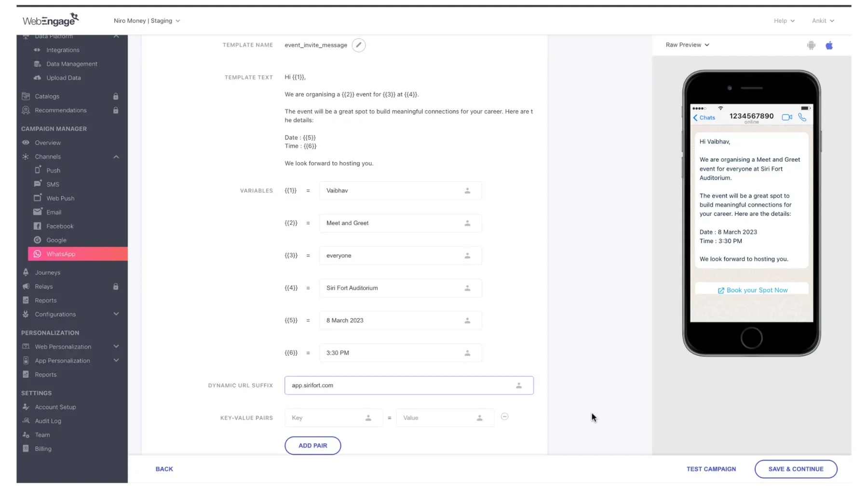Open Journeys in sidebar

47,273
